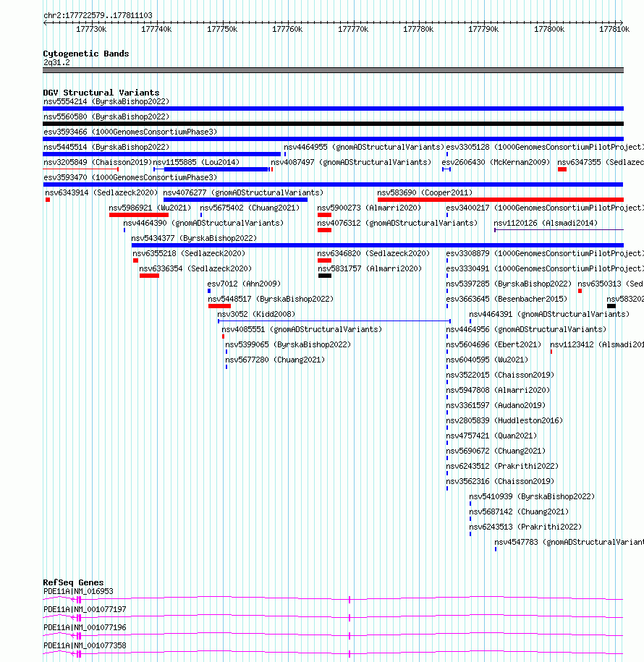Open nsv4464390 gnomAD variant label

tap(203, 224)
